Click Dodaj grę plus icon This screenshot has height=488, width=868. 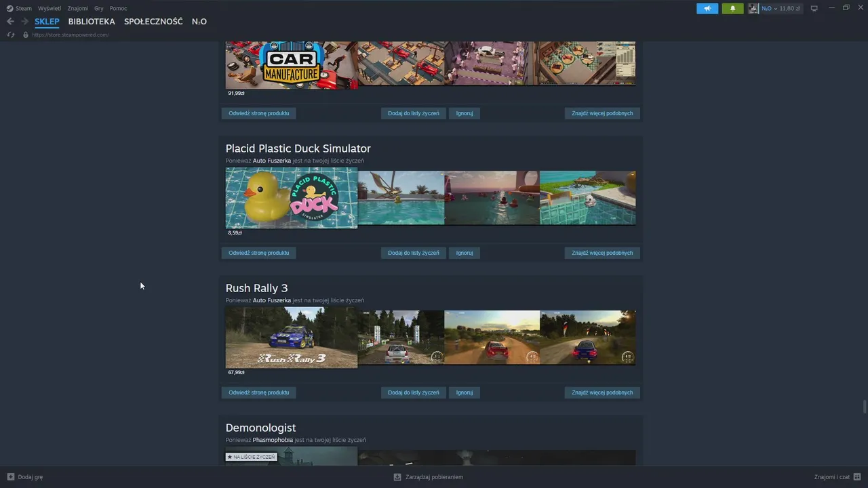[10, 476]
